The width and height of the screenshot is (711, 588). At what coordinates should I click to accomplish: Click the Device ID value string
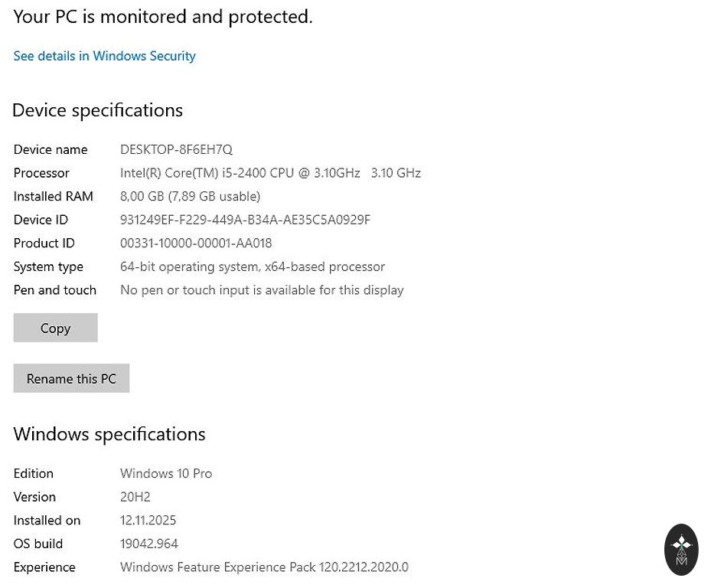[x=245, y=220]
